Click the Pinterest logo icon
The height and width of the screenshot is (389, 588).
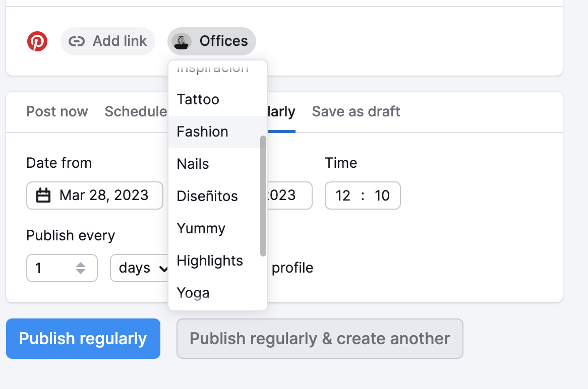[x=37, y=41]
